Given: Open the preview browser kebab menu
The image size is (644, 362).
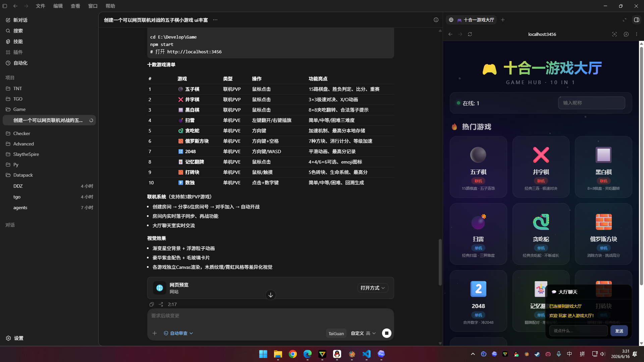Looking at the screenshot, I should click(x=637, y=34).
